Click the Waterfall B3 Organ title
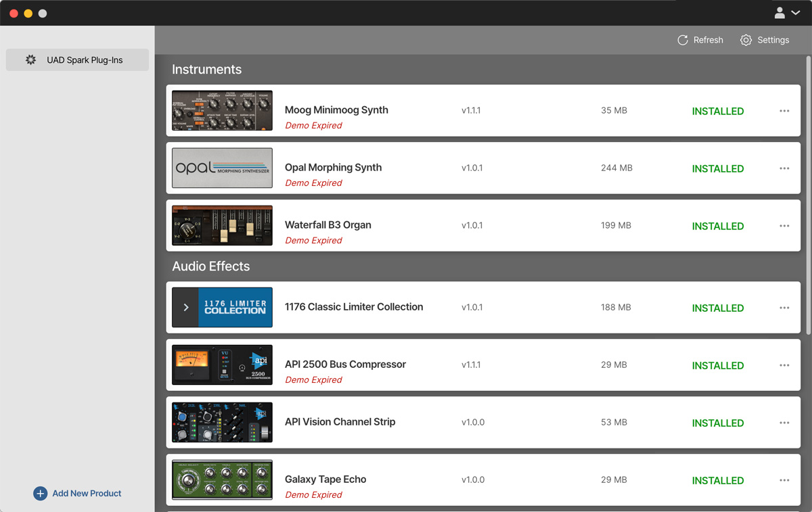 tap(328, 225)
